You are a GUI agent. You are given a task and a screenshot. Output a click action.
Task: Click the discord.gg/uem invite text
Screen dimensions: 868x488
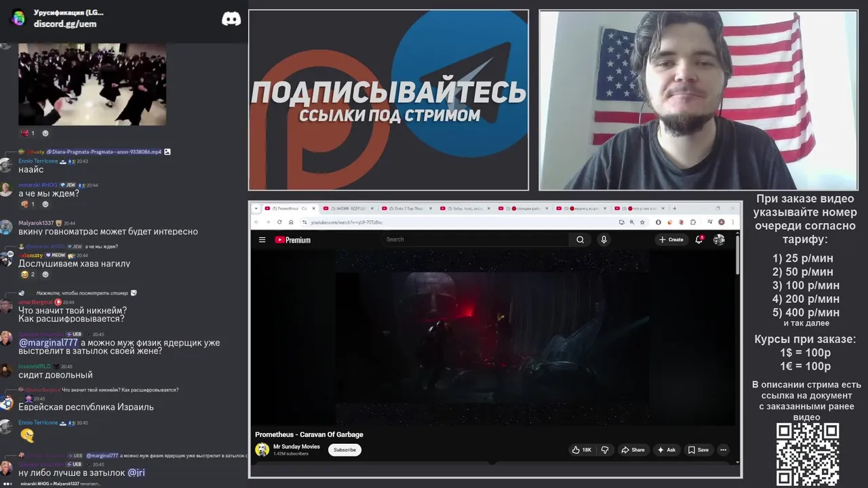point(65,24)
